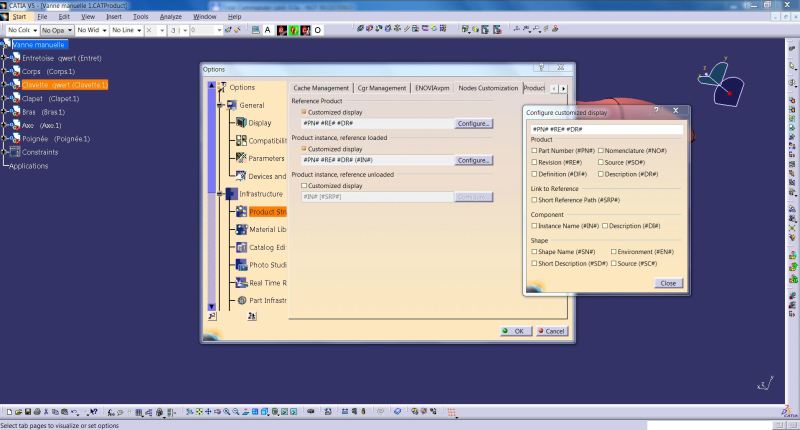Image resolution: width=800 pixels, height=430 pixels.
Task: Click the letter A icon in top toolbar
Action: [x=267, y=30]
